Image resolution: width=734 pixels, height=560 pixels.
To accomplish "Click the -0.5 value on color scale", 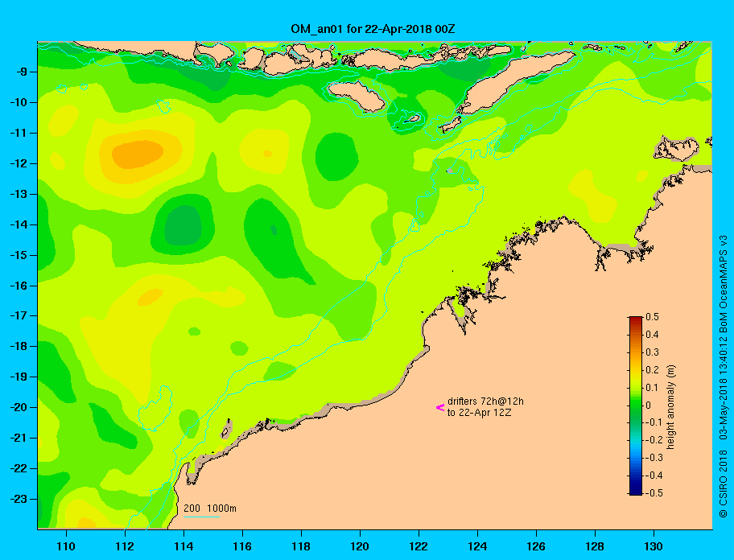I will click(653, 493).
